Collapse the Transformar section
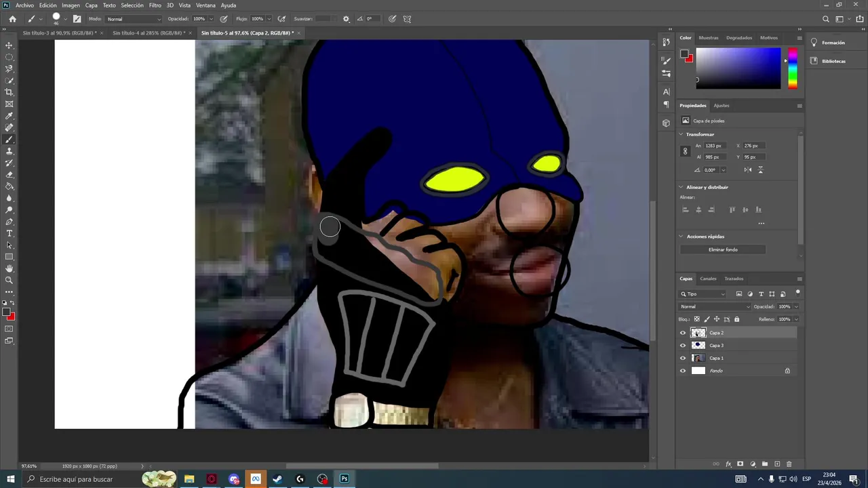This screenshot has height=488, width=868. coord(681,134)
